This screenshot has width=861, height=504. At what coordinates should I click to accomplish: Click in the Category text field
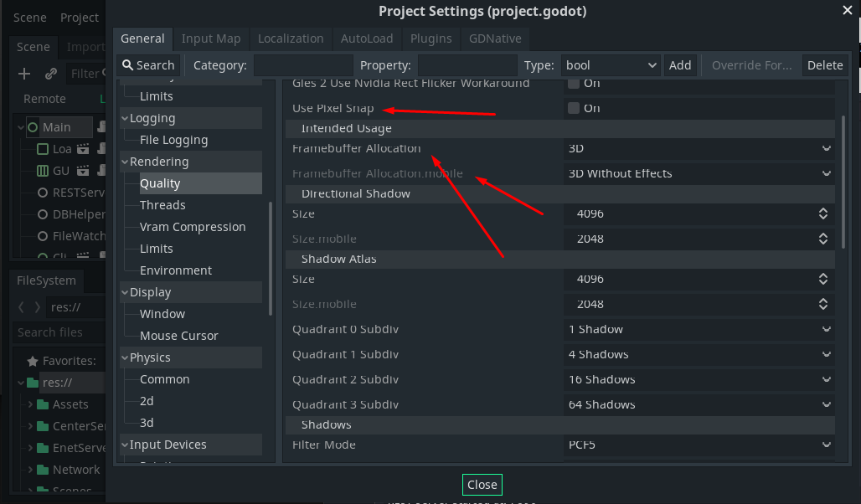coord(302,64)
